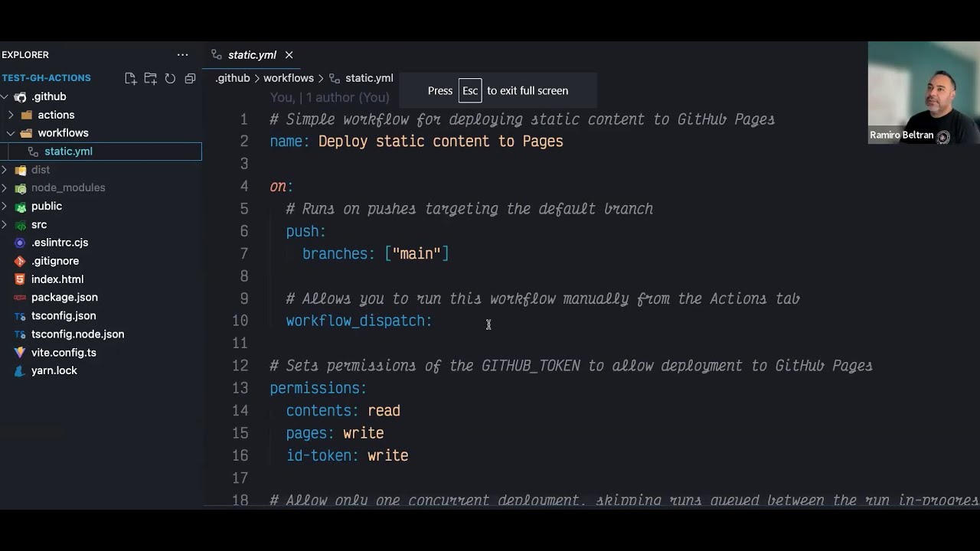Open Explorer more actions ellipsis menu
The width and height of the screenshot is (980, 551).
[182, 55]
